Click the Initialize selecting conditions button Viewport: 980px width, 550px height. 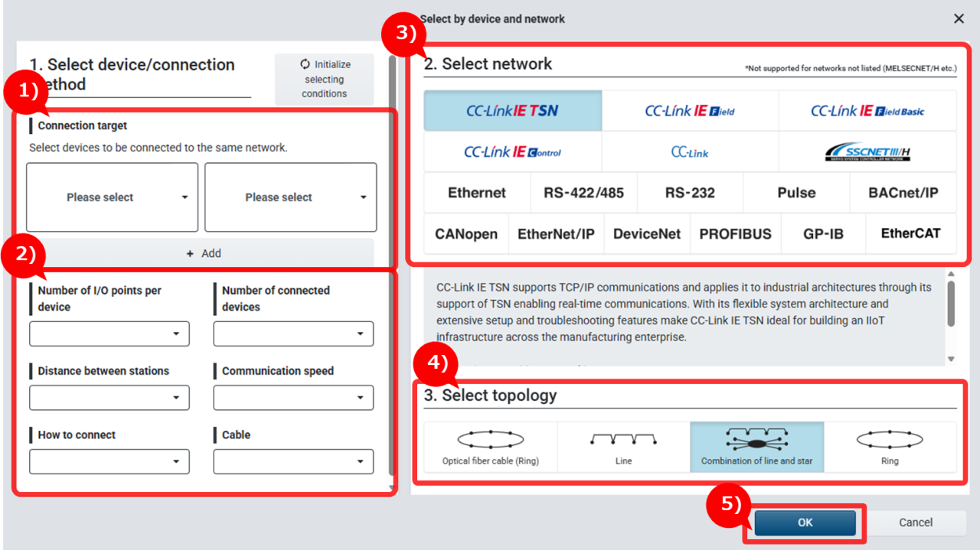(324, 79)
